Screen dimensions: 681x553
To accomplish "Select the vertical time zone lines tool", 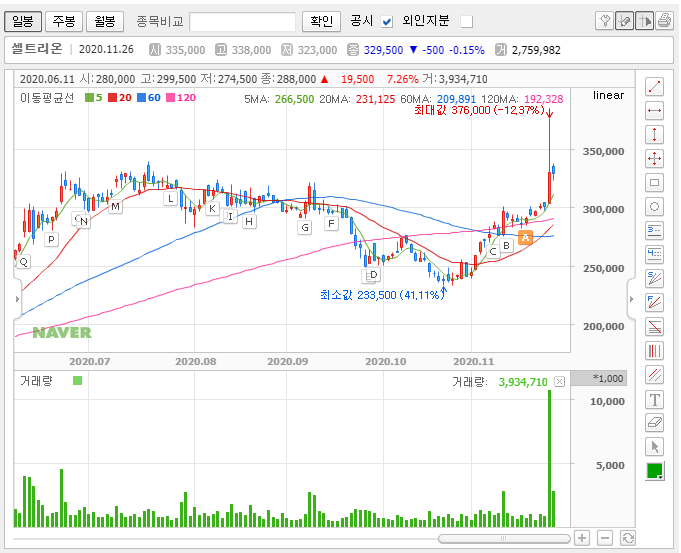I will pyautogui.click(x=655, y=351).
